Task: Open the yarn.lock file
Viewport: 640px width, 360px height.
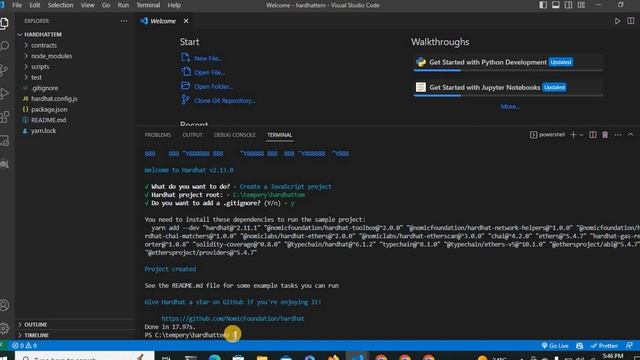Action: click(75, 131)
